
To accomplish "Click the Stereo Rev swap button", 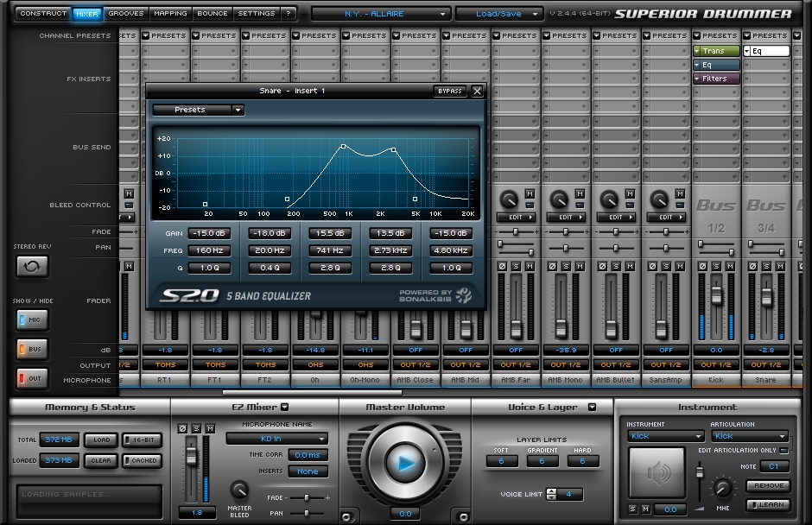I will pyautogui.click(x=32, y=266).
